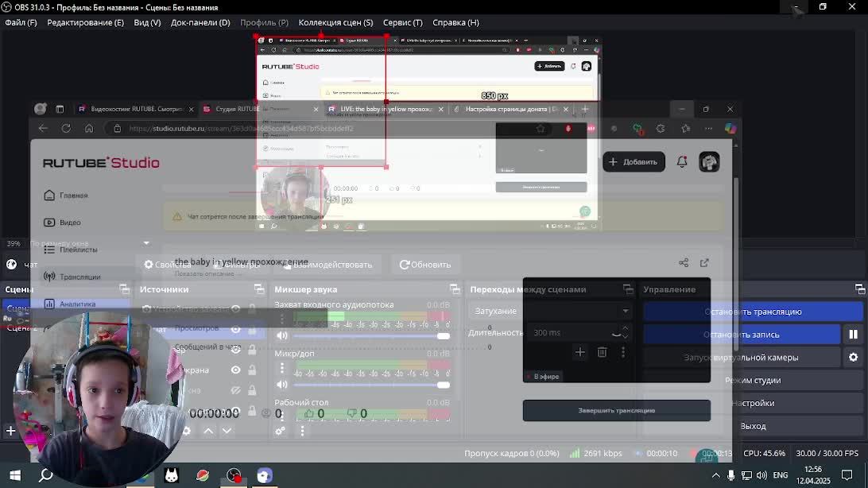Add a new scene with plus icon
The image size is (868, 488).
point(10,431)
